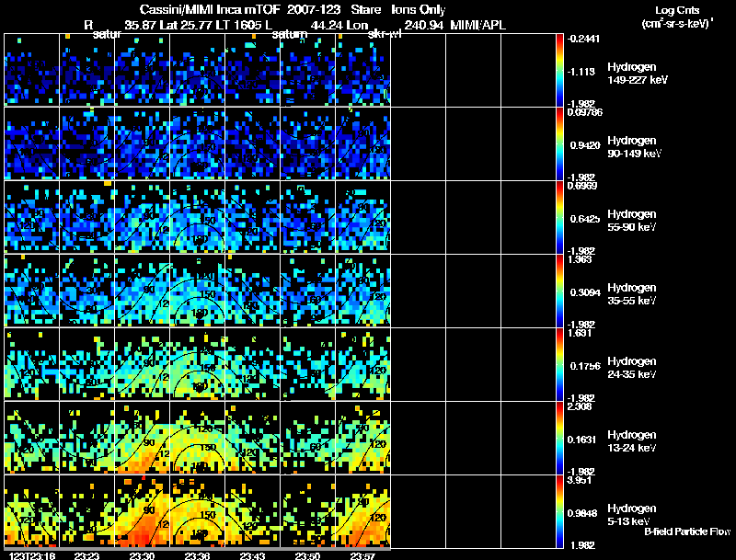Open the 90-149 keV image at 23:16
736x560 pixels.
[32, 143]
